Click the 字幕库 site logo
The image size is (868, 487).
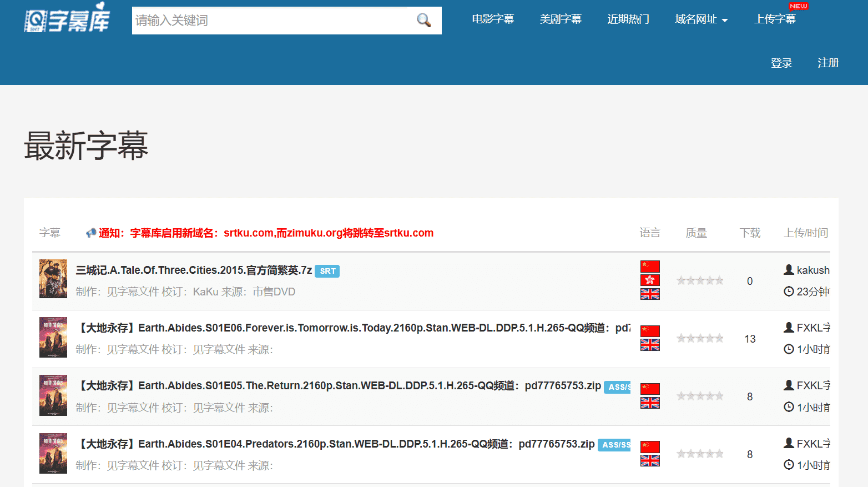67,18
